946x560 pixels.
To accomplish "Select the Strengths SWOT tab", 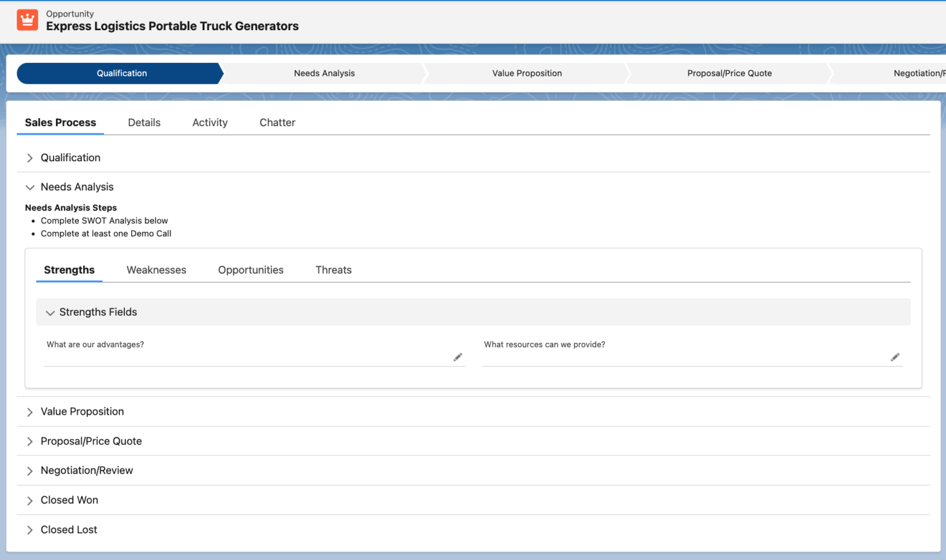I will (69, 270).
